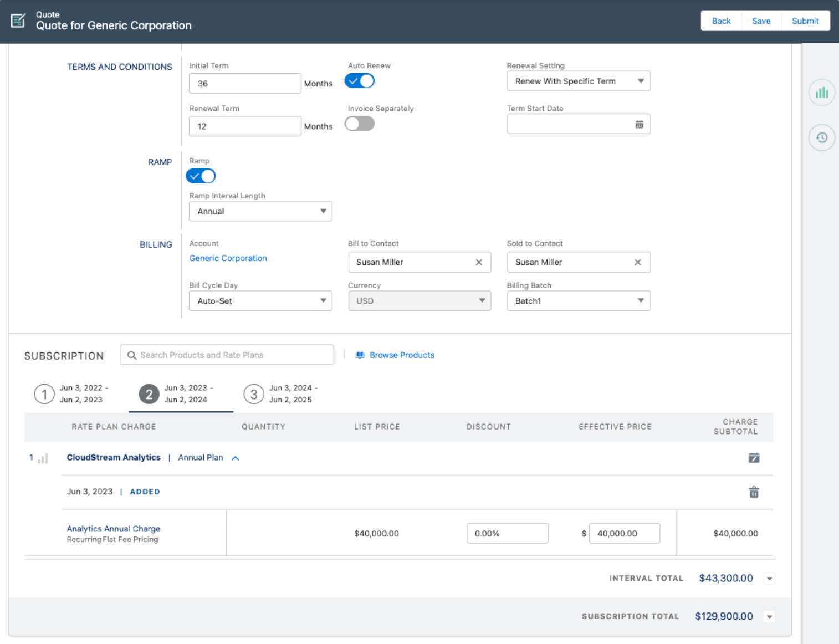Click the Effective Price 40,000.00 field
839x644 pixels.
[624, 534]
